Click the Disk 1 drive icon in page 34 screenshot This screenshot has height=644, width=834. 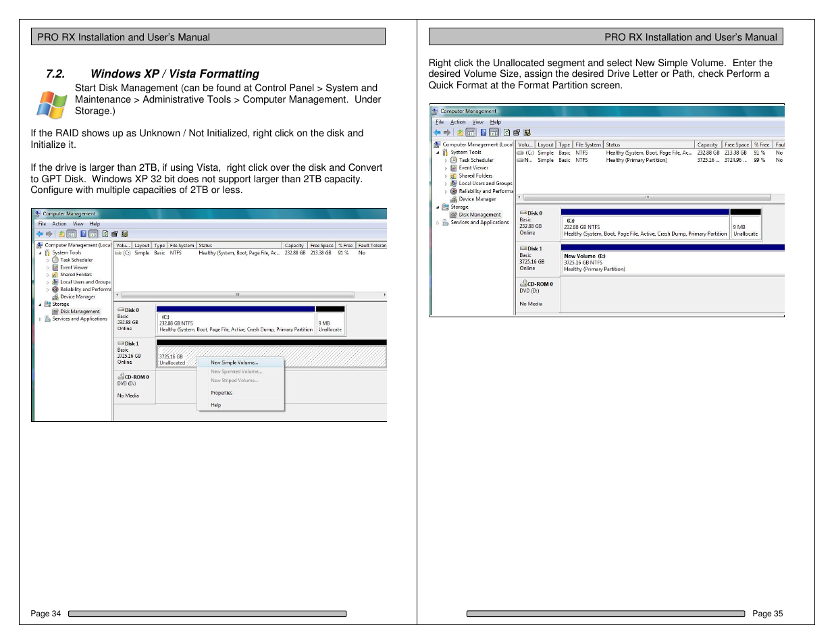tap(121, 344)
